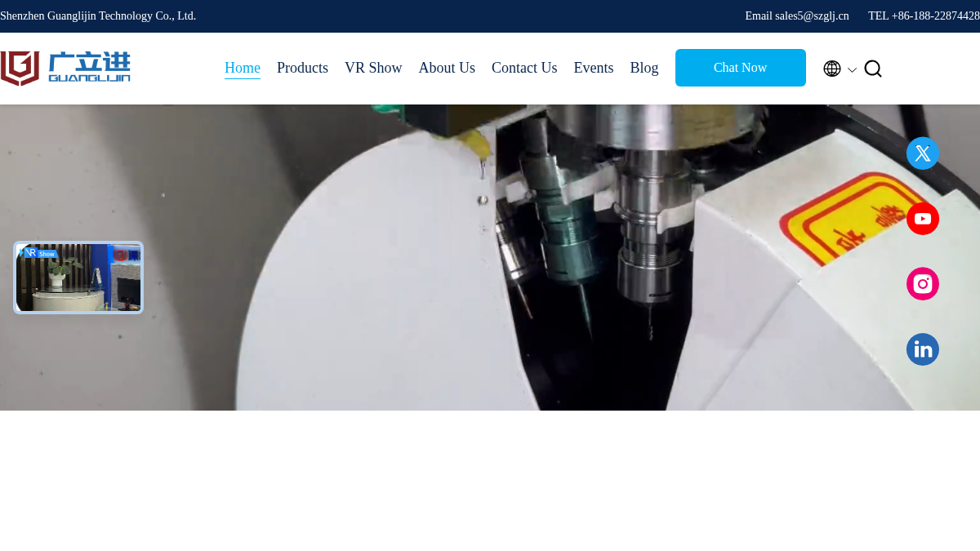Open the Instagram social icon
This screenshot has width=980, height=551.
click(923, 284)
